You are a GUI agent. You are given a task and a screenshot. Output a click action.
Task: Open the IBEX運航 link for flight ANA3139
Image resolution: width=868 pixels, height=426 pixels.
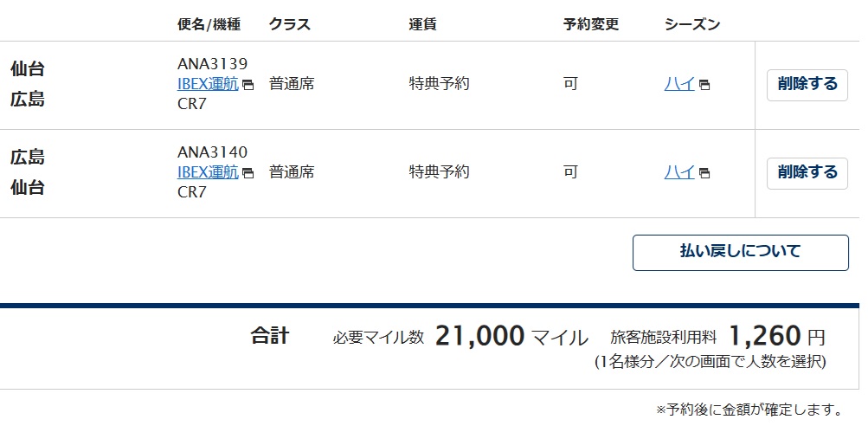click(208, 84)
